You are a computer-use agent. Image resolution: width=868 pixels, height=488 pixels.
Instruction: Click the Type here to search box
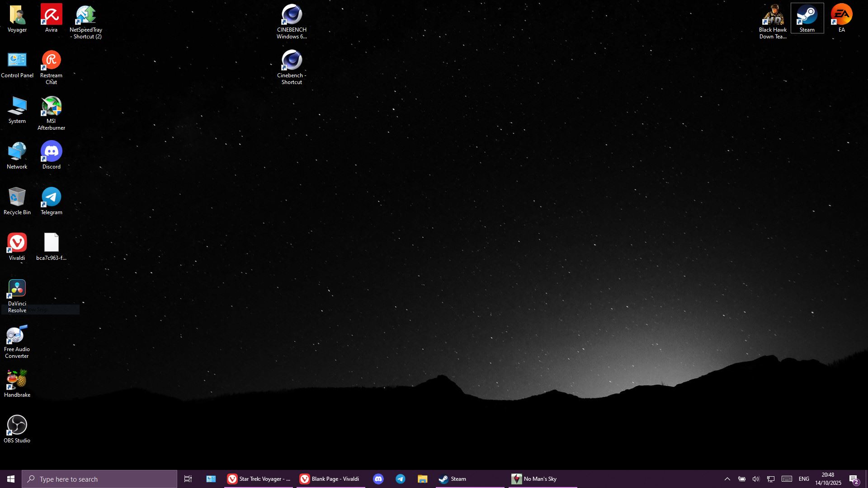click(99, 479)
